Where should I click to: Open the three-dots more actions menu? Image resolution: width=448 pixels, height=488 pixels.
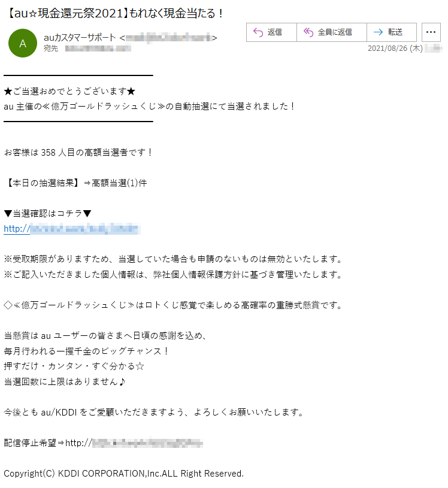click(x=431, y=32)
